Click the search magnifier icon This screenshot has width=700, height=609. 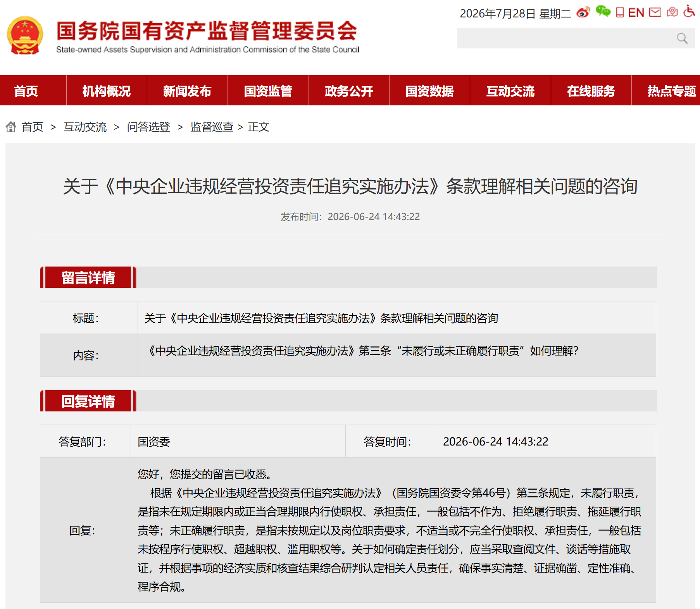click(x=682, y=38)
